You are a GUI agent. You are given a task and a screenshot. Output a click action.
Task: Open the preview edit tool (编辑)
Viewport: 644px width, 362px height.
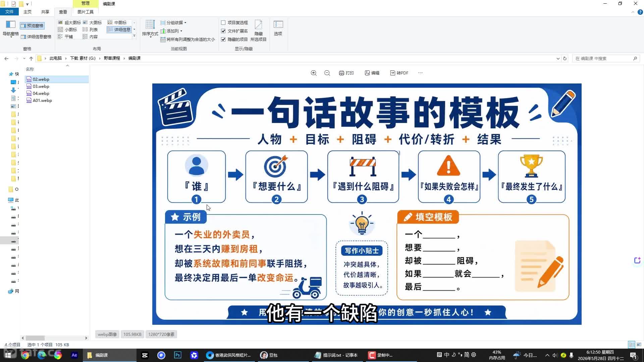click(372, 73)
